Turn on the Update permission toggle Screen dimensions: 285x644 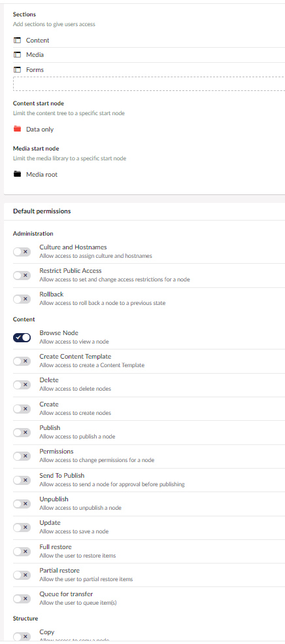(22, 527)
